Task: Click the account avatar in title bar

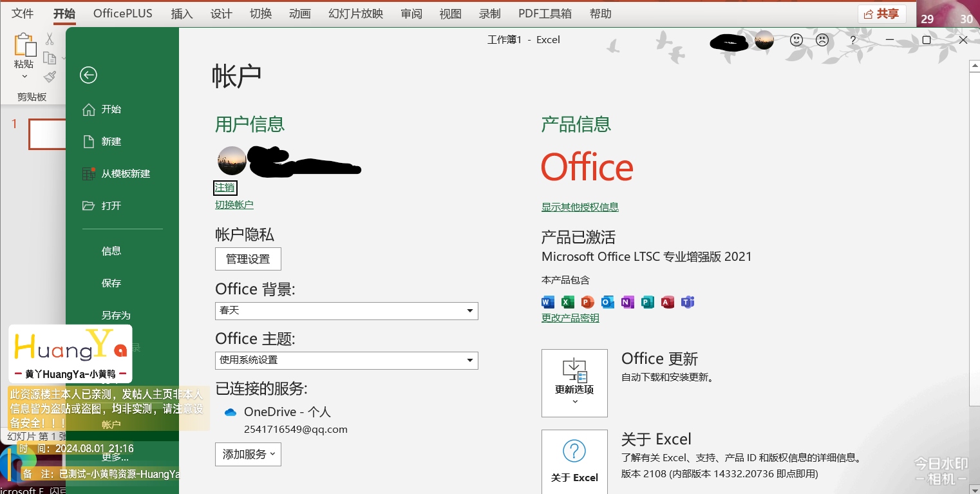Action: coord(764,40)
